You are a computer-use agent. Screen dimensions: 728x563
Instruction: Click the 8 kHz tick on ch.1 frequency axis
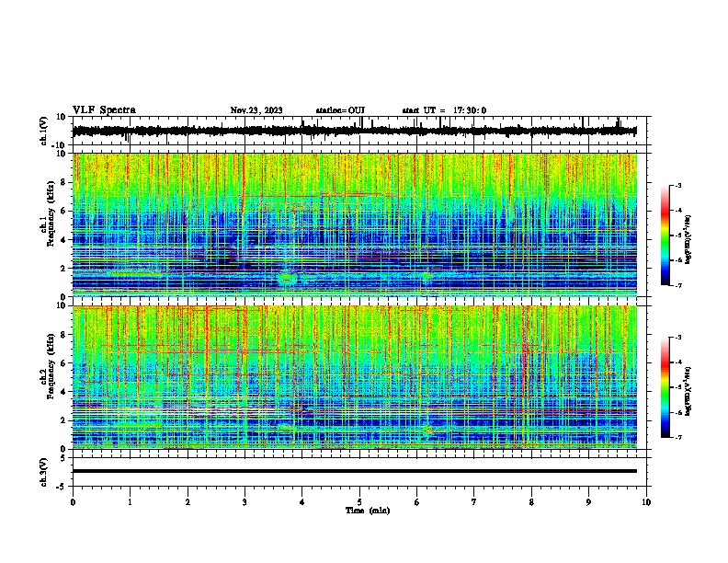(x=63, y=182)
